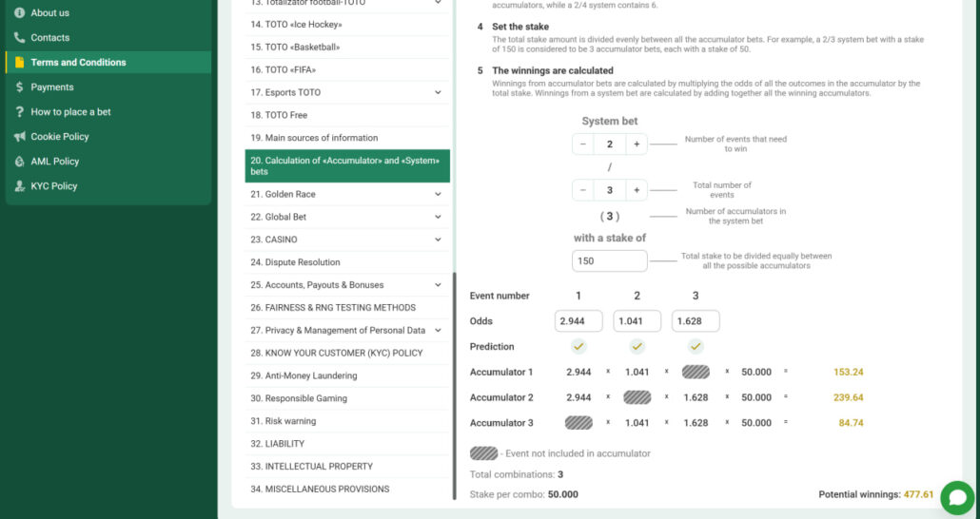
Task: Open section 14 TOTO Ice Hockey
Action: point(347,25)
